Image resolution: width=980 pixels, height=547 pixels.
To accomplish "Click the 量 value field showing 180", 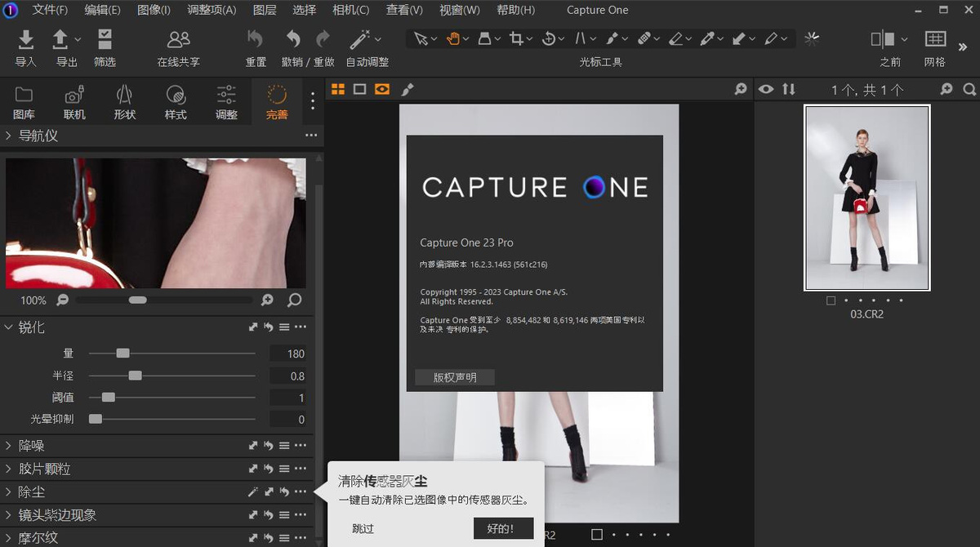I will pyautogui.click(x=288, y=354).
